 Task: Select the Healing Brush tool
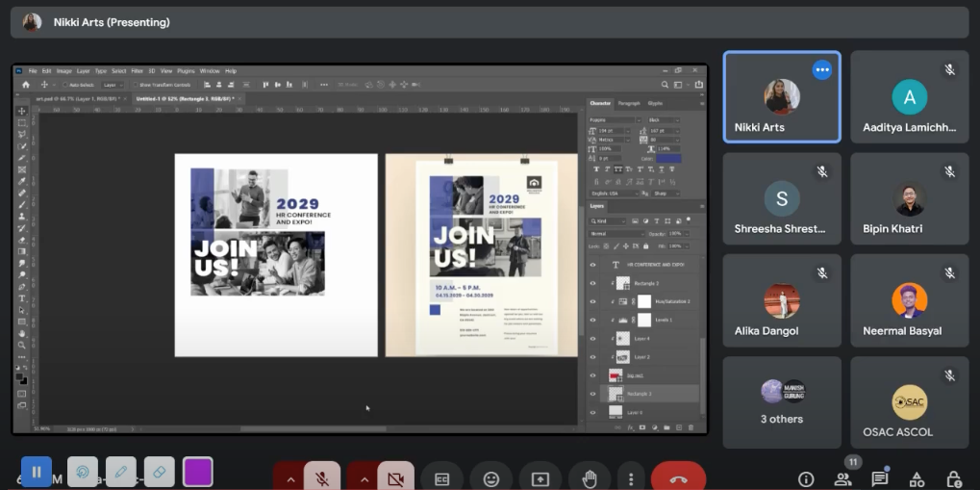(x=22, y=193)
